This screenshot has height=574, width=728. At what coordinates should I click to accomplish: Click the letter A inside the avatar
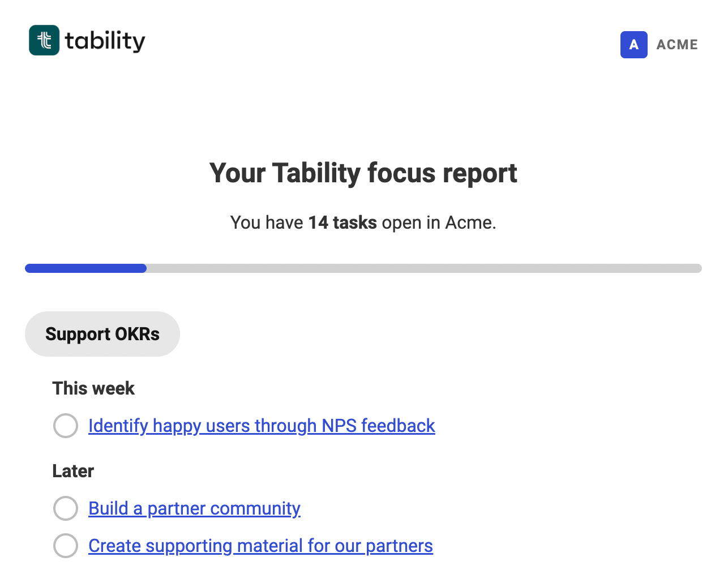tap(634, 45)
